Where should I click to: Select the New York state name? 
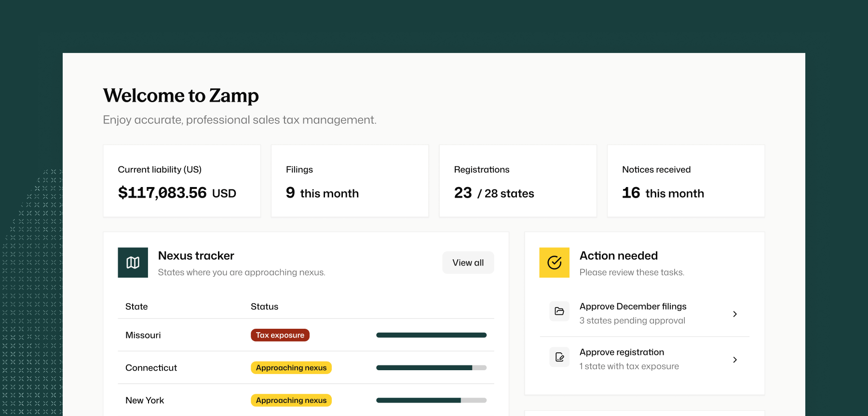[x=145, y=400]
